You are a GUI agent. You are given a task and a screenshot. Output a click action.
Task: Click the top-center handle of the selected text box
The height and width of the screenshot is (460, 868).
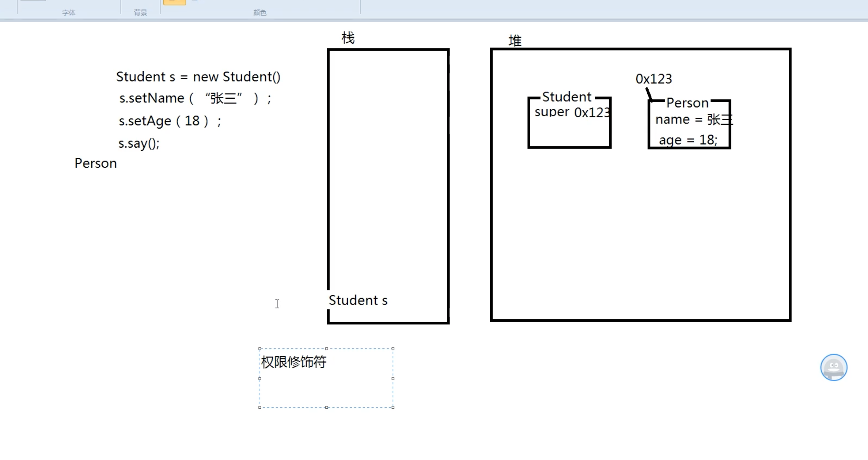pyautogui.click(x=326, y=348)
